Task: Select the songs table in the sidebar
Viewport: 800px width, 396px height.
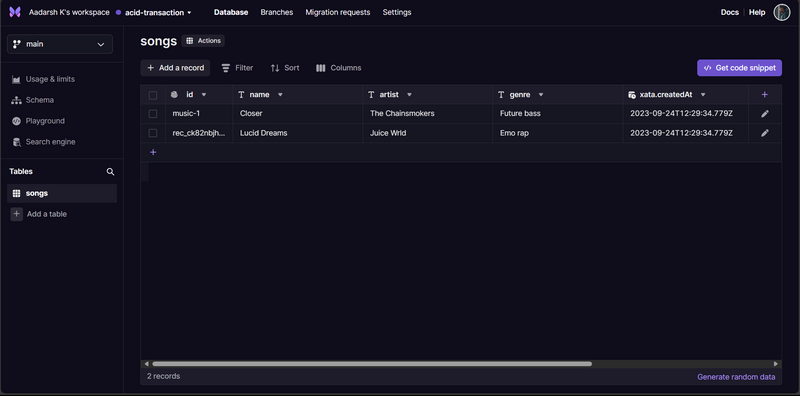Action: pyautogui.click(x=62, y=193)
